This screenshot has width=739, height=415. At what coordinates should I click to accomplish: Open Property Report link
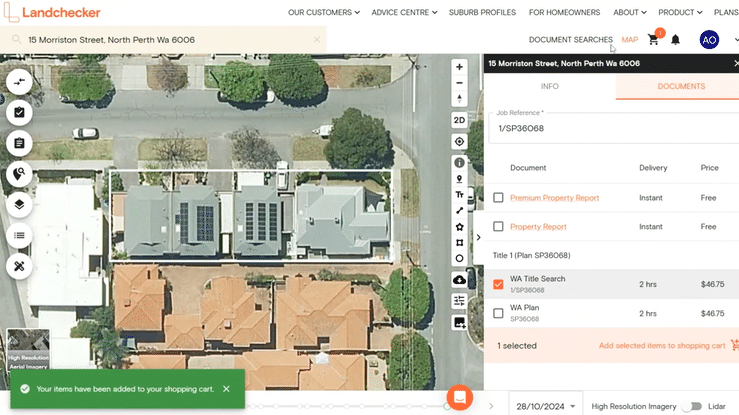(x=538, y=227)
